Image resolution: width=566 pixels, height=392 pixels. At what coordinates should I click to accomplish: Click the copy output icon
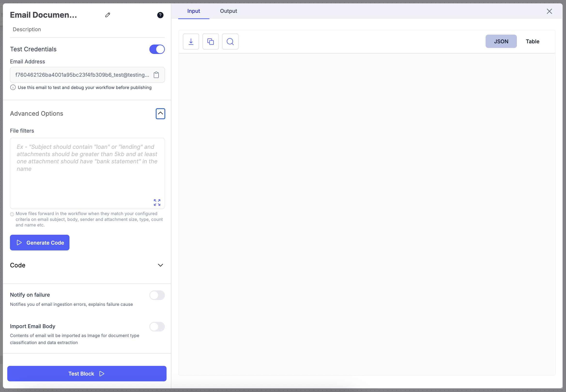click(211, 42)
